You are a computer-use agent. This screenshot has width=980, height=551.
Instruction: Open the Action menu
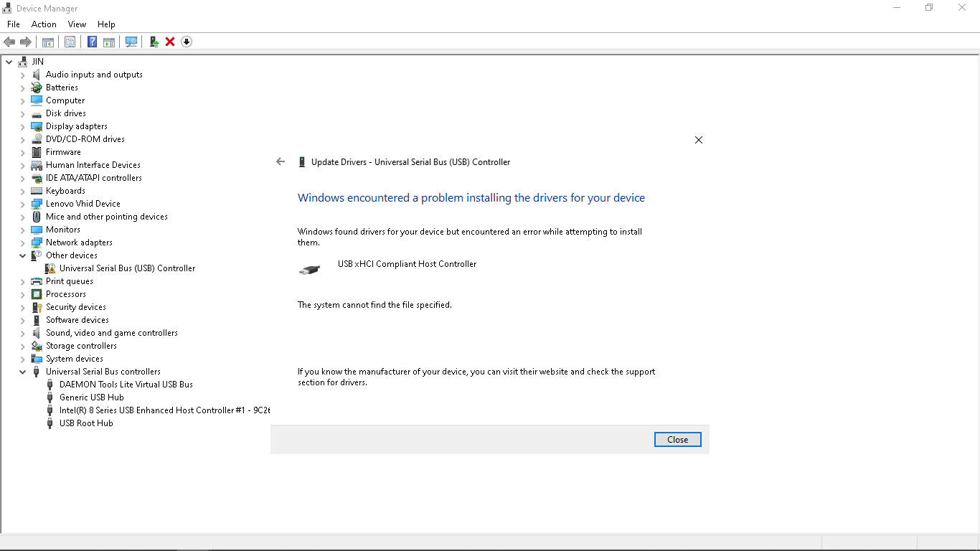(x=44, y=24)
